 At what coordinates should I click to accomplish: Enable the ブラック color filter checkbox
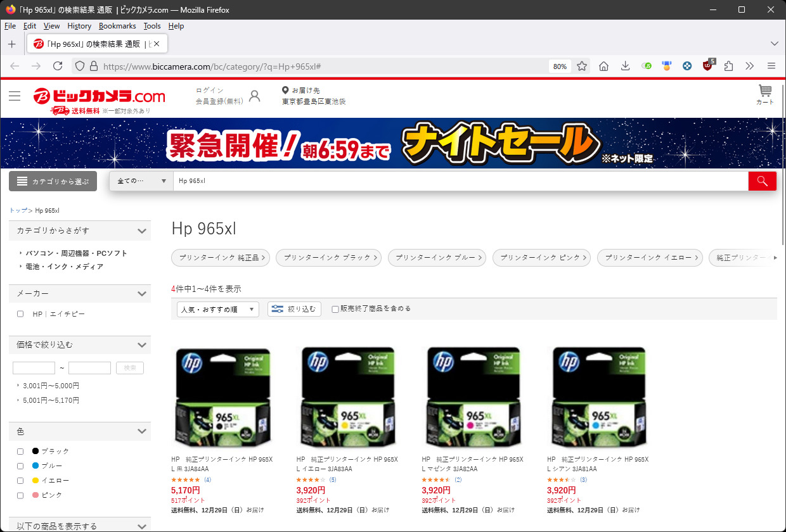coord(20,452)
